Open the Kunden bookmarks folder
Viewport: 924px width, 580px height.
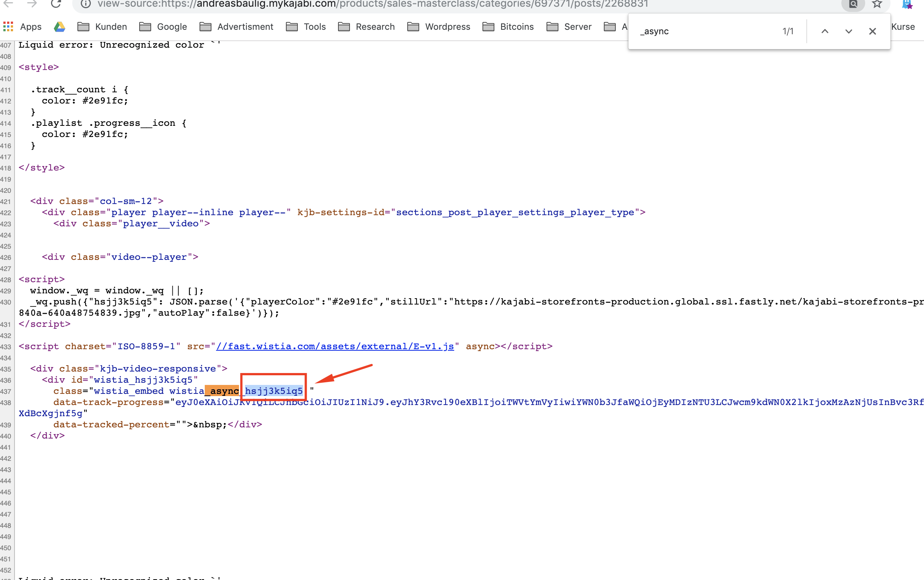[102, 26]
